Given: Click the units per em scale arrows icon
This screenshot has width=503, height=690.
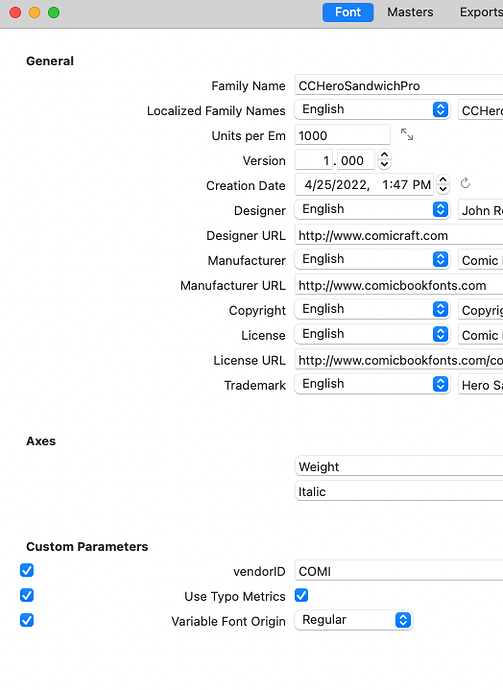Looking at the screenshot, I should pyautogui.click(x=407, y=134).
